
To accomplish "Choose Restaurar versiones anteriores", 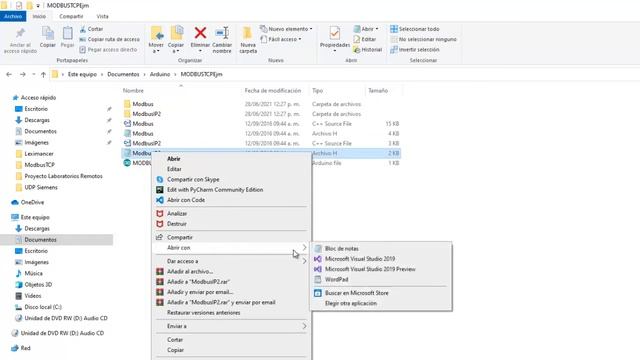I will point(203,313).
